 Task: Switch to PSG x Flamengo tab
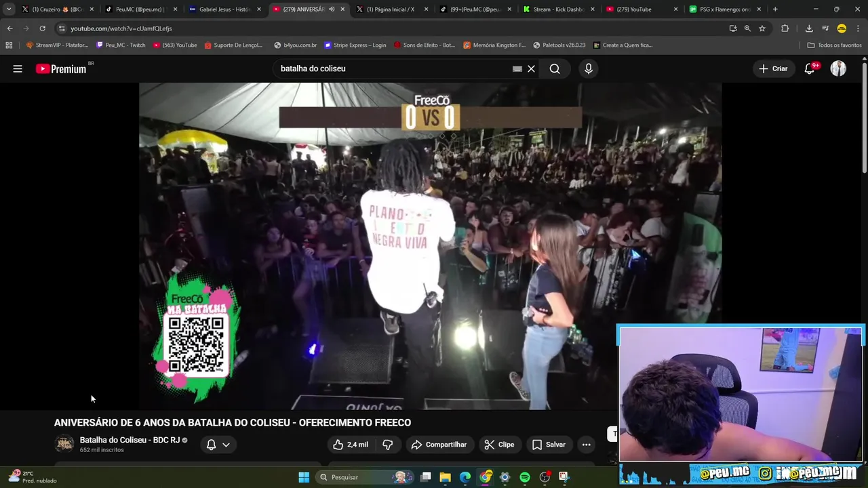point(725,9)
